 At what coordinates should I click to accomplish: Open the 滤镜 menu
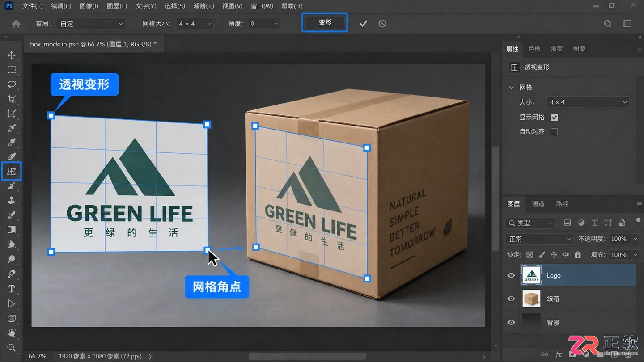point(203,6)
